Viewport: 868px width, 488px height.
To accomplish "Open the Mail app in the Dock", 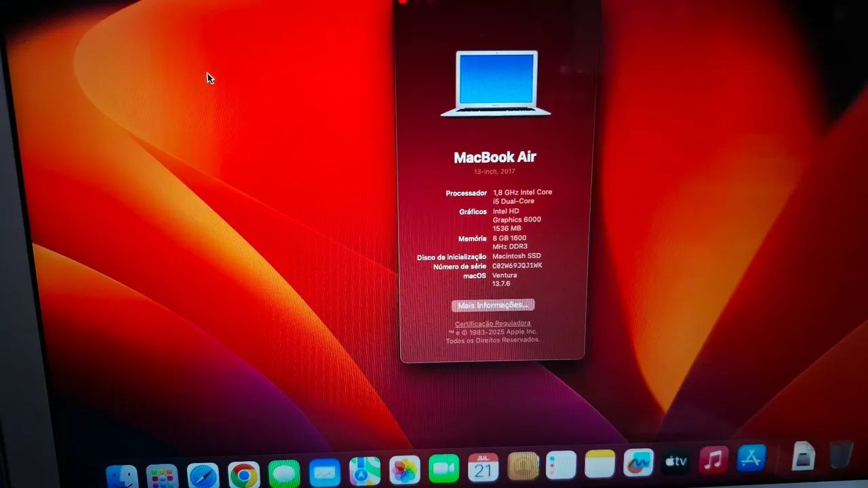I will tap(325, 473).
